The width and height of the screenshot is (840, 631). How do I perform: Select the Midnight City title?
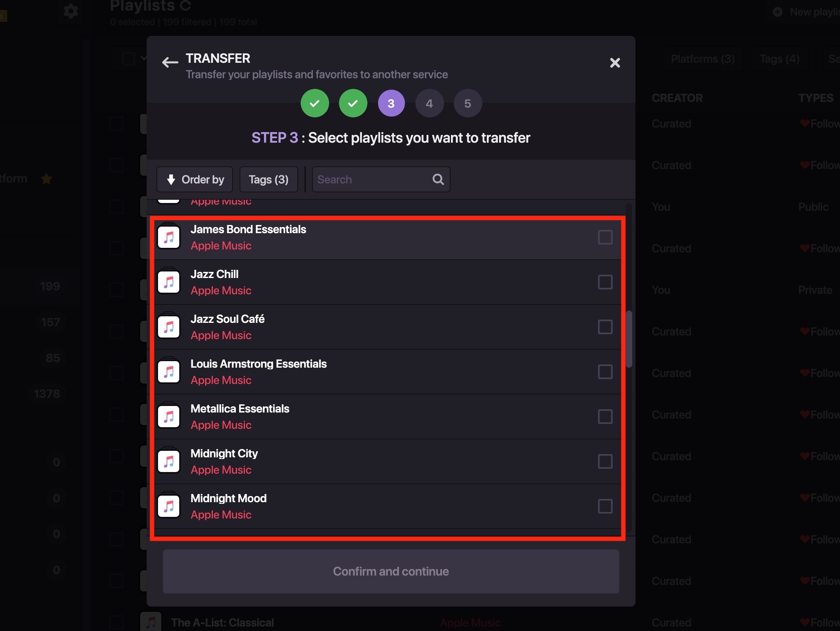point(224,454)
